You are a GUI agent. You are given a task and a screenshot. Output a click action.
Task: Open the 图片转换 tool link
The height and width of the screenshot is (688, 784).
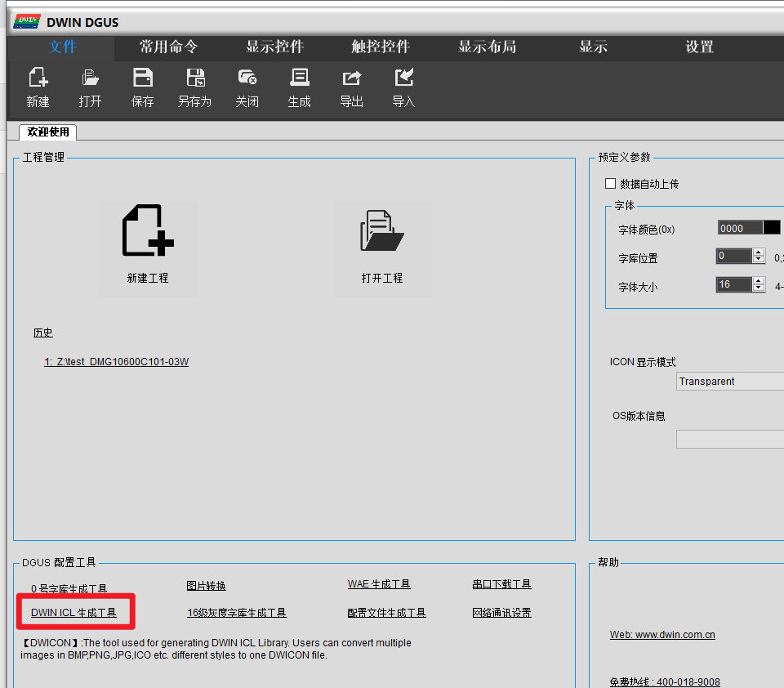point(206,585)
